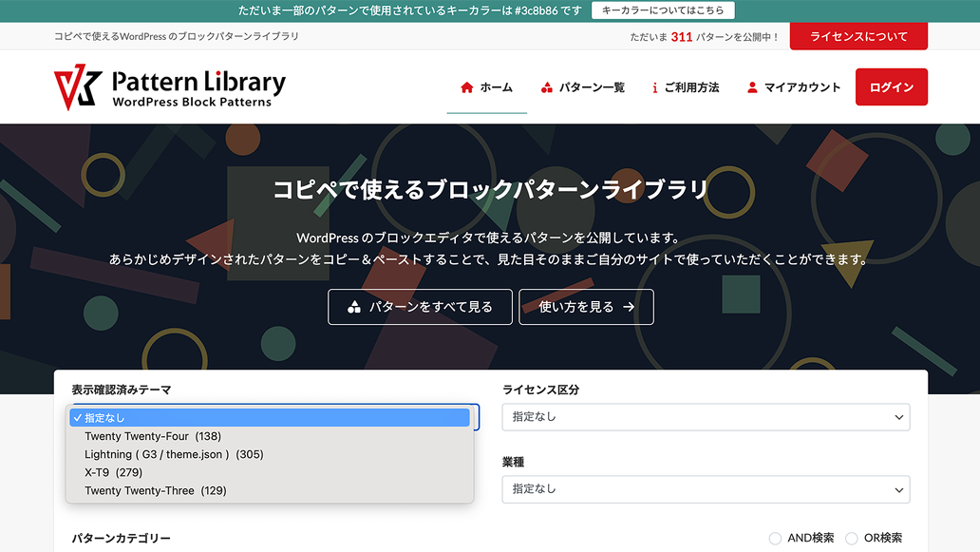Go to ご利用方法 page

(x=691, y=87)
